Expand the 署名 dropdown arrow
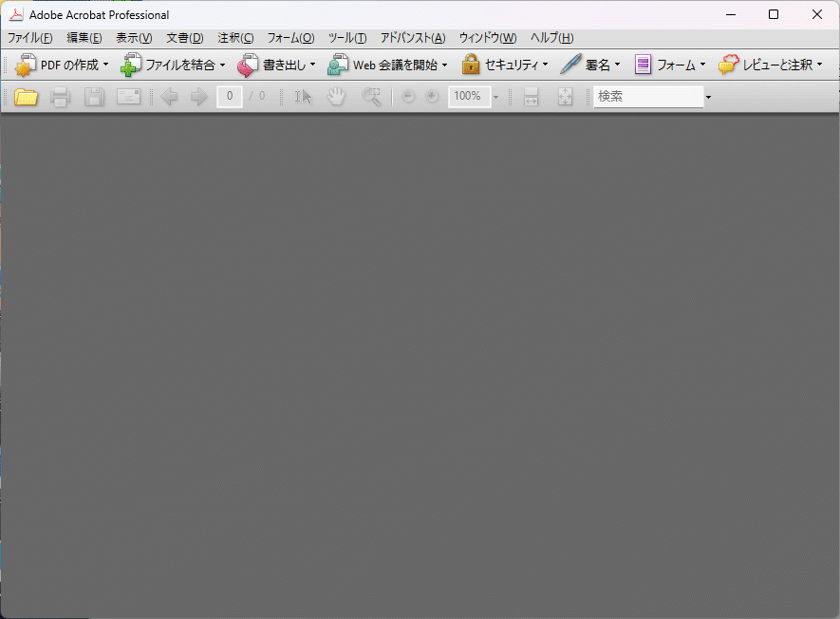 click(617, 65)
